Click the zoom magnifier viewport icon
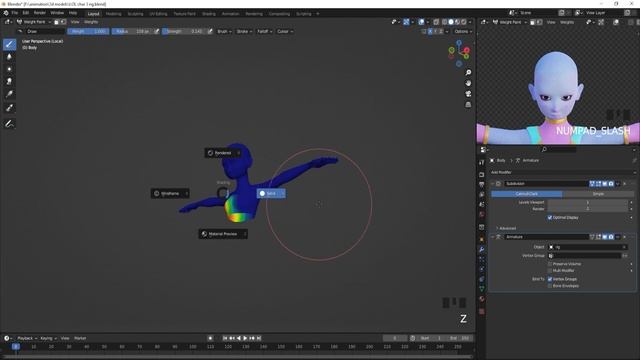The width and height of the screenshot is (640, 360). [x=468, y=72]
